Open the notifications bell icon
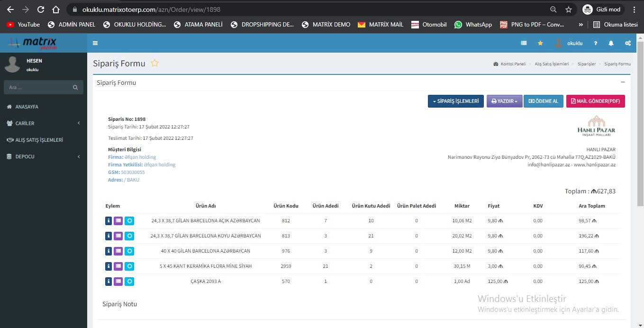 coord(611,43)
